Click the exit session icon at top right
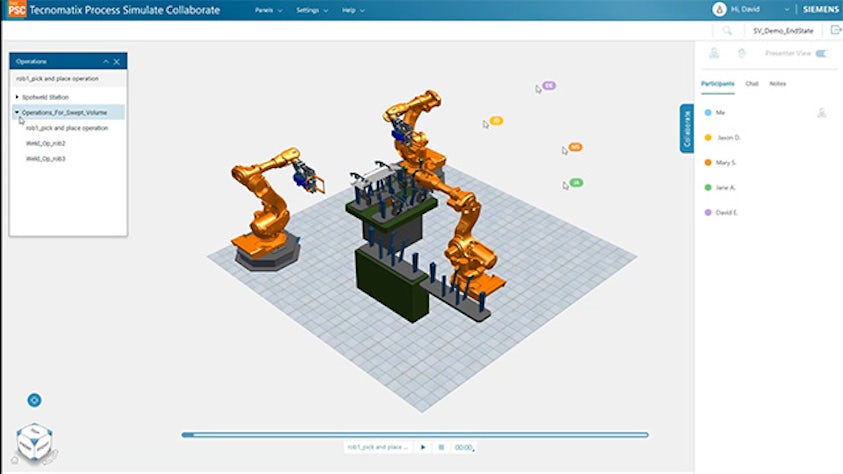The image size is (843, 474). tap(835, 30)
